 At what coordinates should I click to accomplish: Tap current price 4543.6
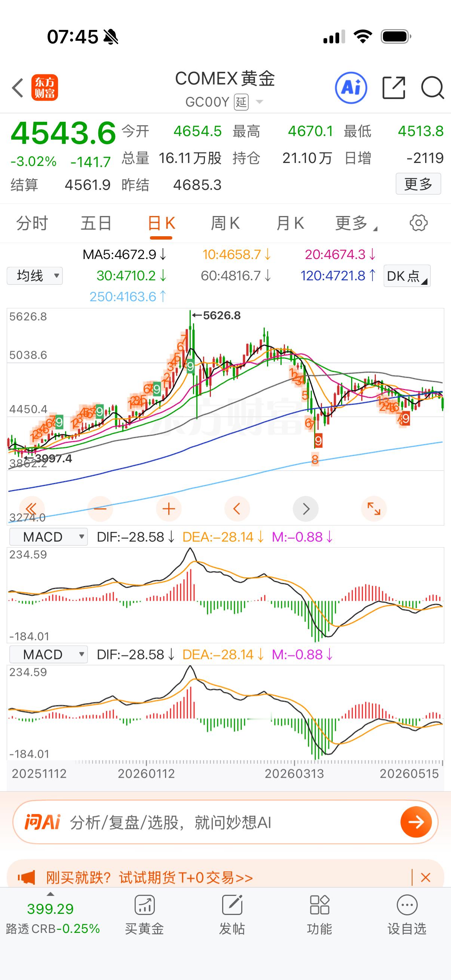63,133
